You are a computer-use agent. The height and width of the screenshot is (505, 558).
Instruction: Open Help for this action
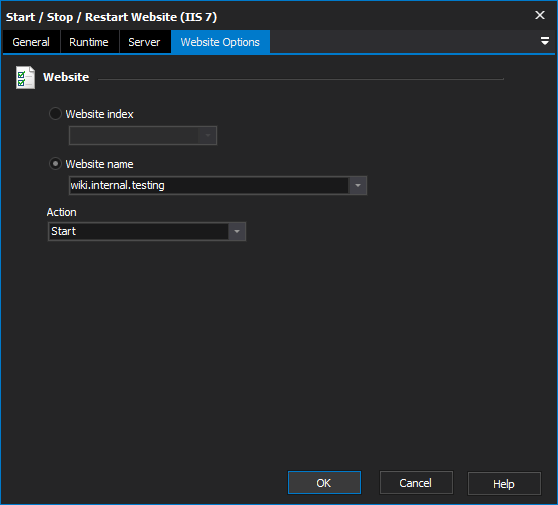[x=504, y=484]
